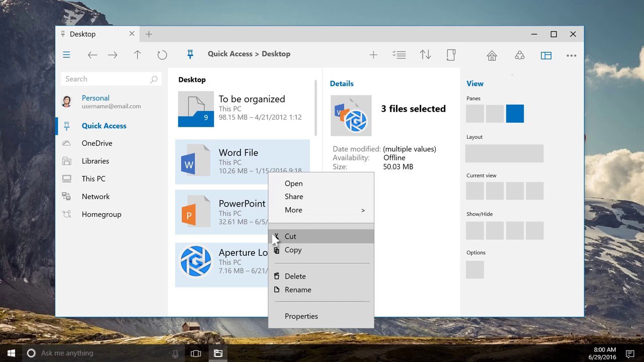644x362 pixels.
Task: Toggle the View pane toolbar icon
Action: click(546, 55)
